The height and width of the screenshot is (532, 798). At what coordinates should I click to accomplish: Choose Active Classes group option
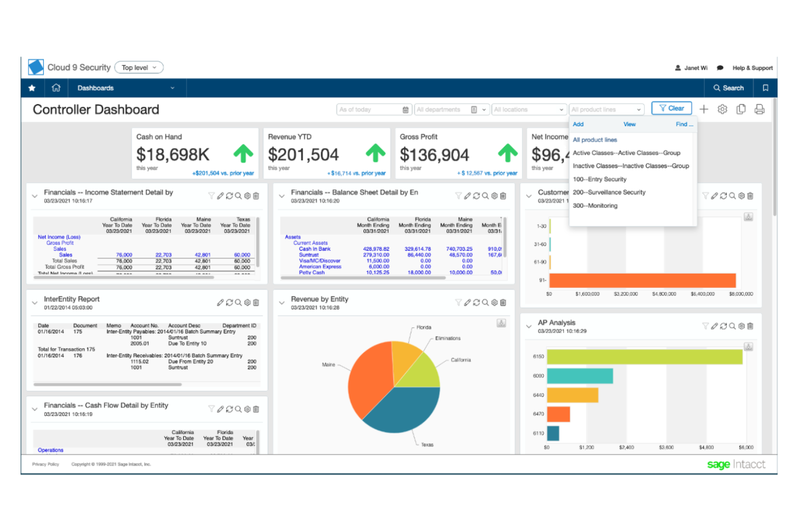click(x=627, y=153)
